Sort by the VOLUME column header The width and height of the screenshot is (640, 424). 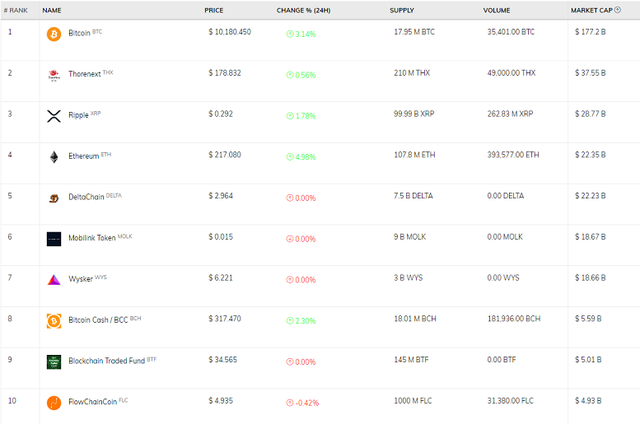coord(497,10)
